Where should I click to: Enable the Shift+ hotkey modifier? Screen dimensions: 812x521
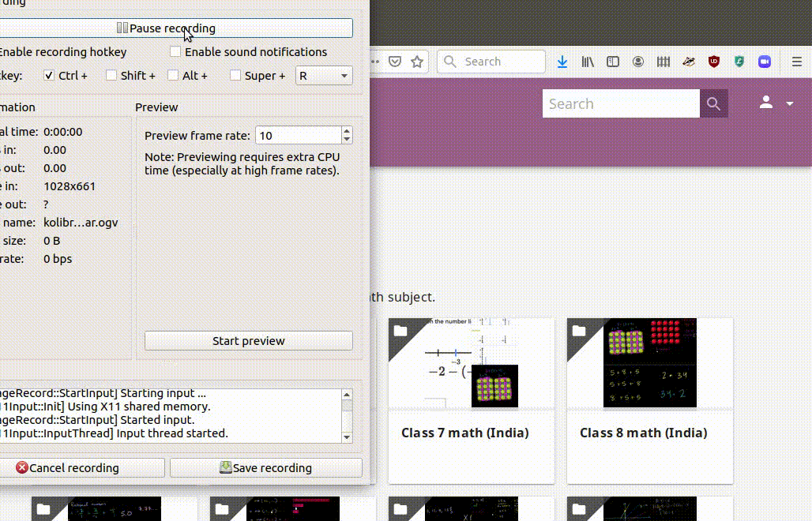point(111,76)
